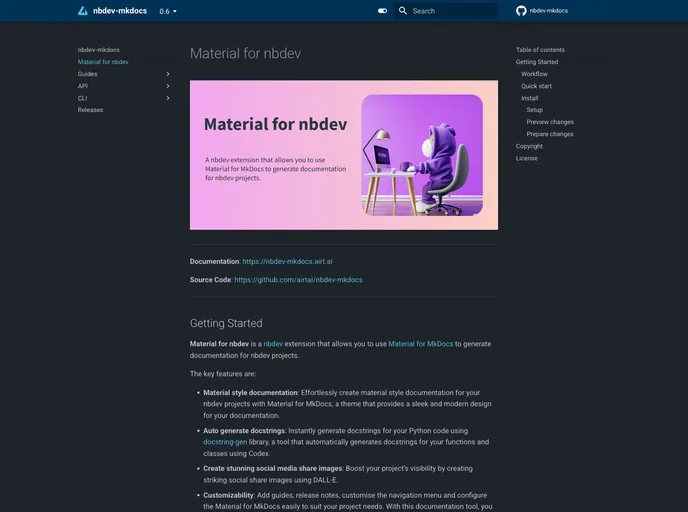Focus the Search input field

(x=446, y=11)
